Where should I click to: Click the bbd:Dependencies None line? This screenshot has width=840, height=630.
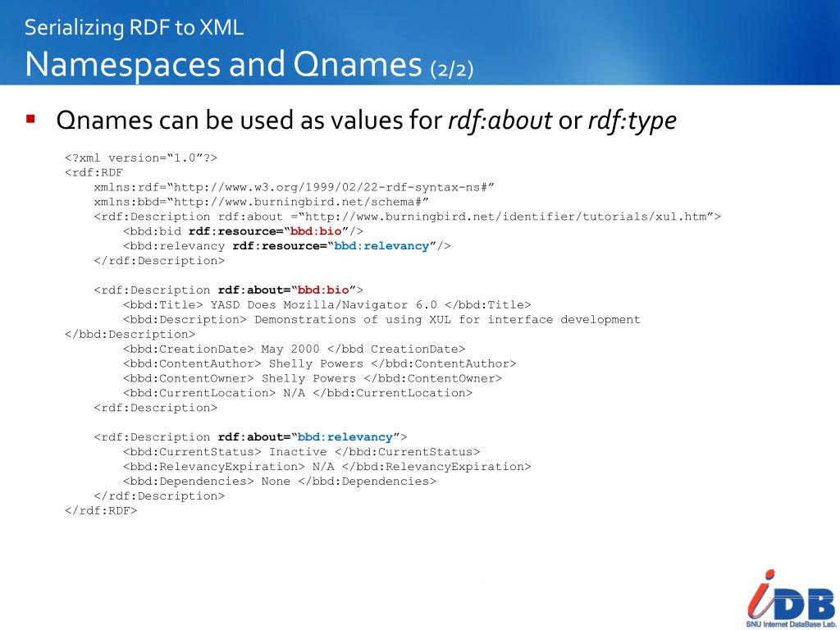[x=280, y=482]
